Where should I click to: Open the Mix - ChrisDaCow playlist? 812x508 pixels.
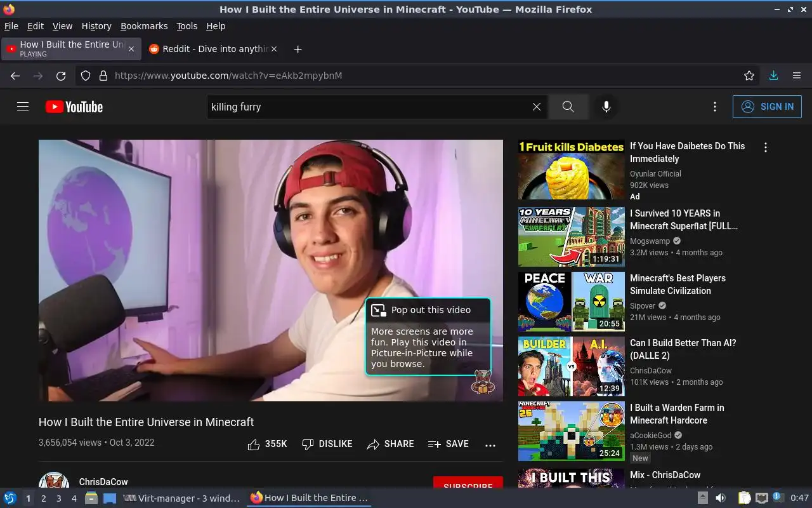pyautogui.click(x=665, y=475)
